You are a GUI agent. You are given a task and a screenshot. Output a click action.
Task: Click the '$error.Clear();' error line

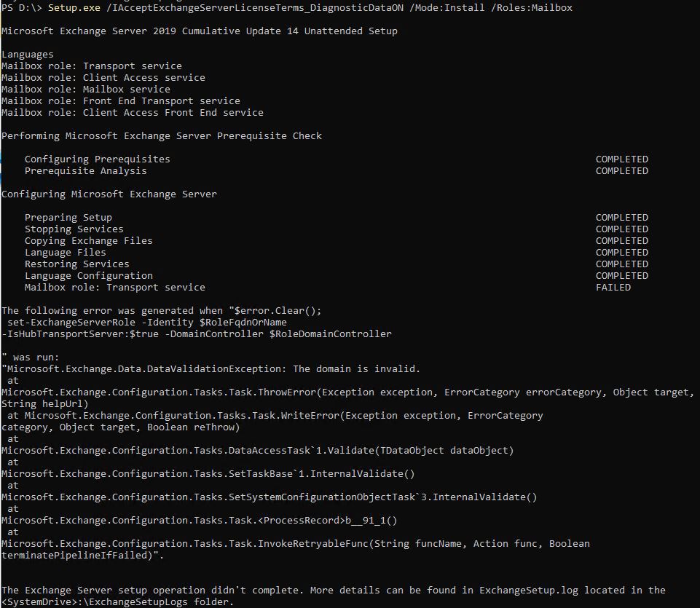coord(161,311)
